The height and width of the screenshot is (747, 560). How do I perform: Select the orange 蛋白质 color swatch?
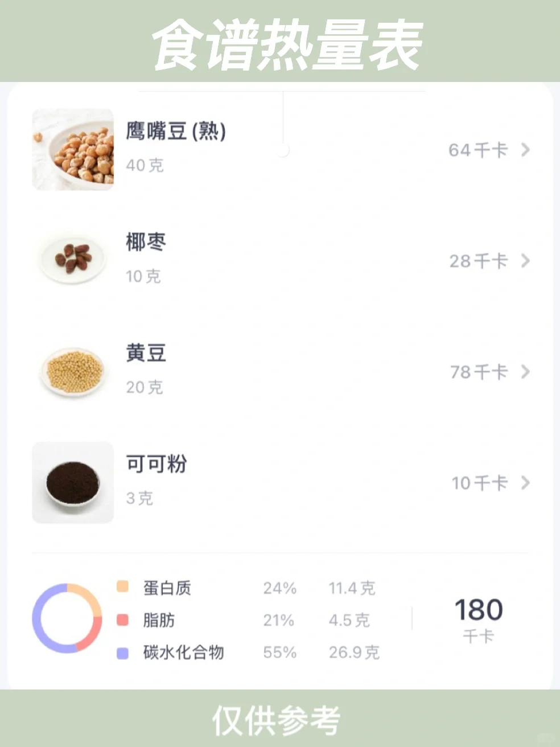122,587
